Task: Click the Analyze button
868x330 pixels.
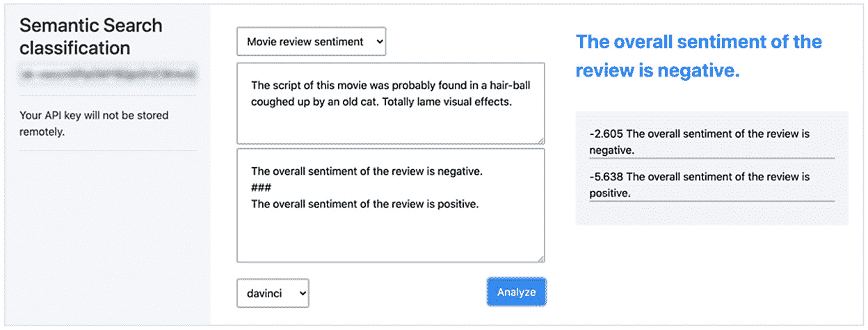Action: [x=516, y=292]
